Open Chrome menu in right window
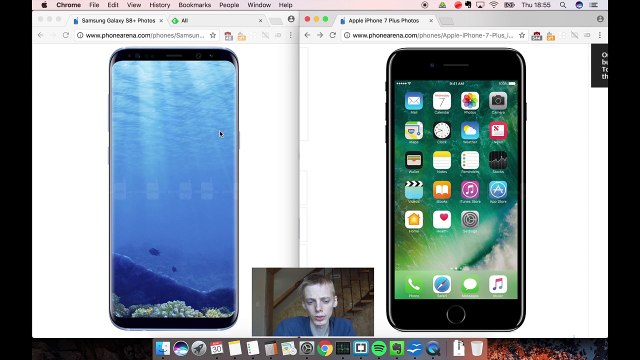This screenshot has width=640, height=360. tap(600, 36)
